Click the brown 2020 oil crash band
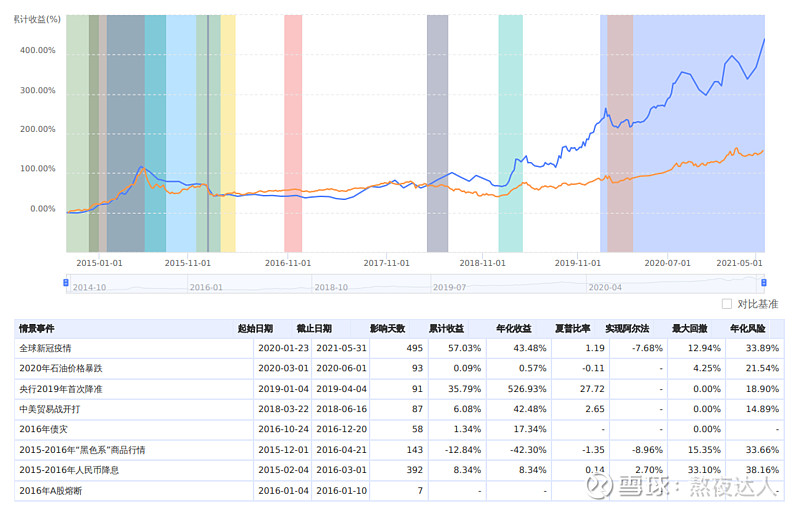This screenshot has width=800, height=511. point(620,133)
